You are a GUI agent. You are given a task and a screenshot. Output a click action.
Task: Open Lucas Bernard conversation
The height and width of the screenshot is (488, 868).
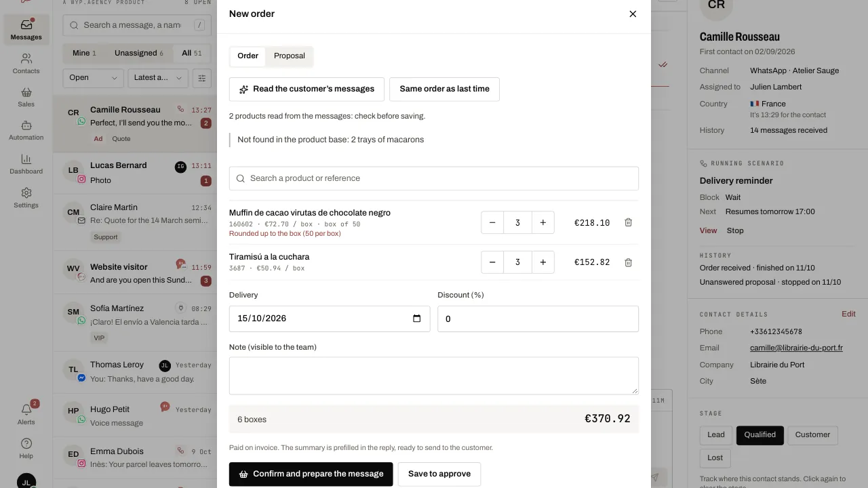[135, 173]
